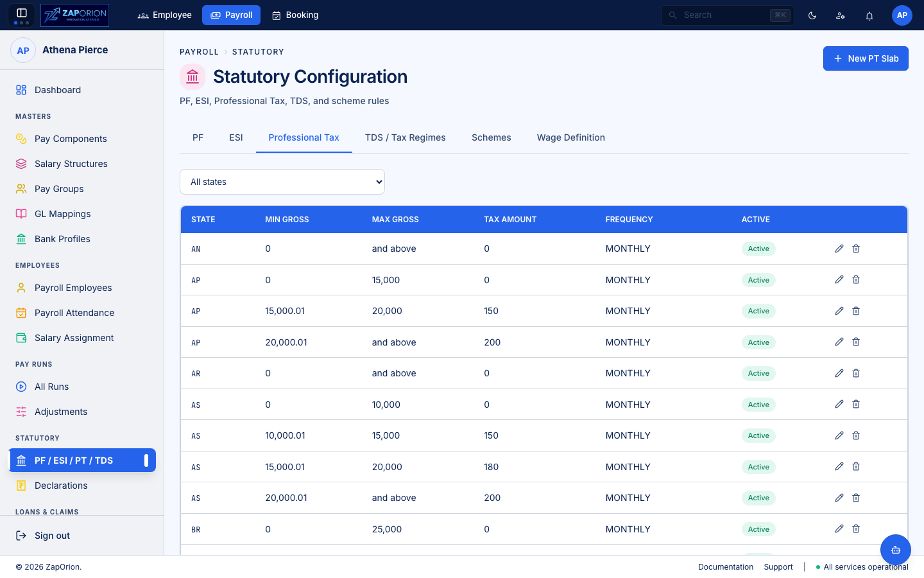Edit the AS 10,000.01 slab
This screenshot has height=578, width=924.
[839, 435]
